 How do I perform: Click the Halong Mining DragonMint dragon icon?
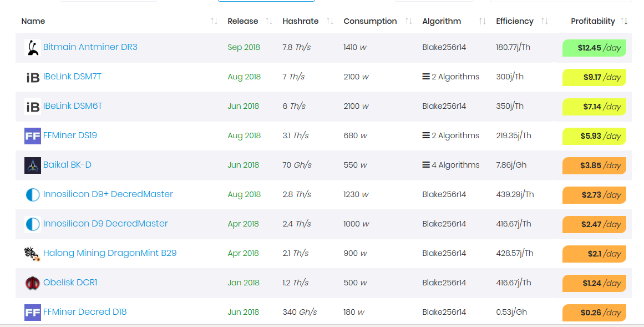(32, 254)
